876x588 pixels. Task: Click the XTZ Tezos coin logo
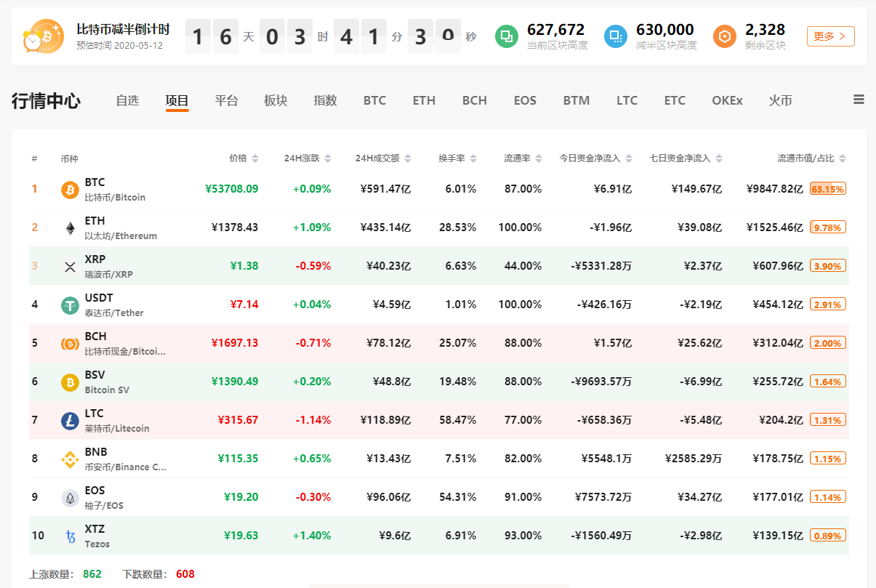70,536
